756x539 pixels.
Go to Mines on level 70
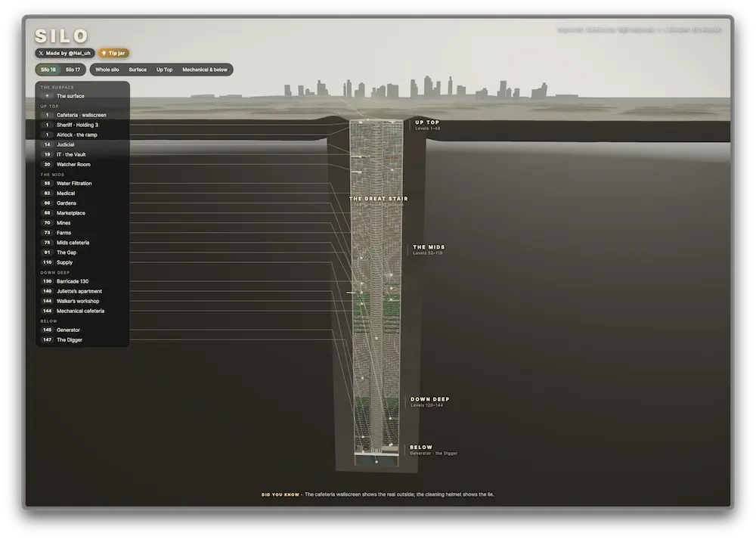click(x=82, y=223)
